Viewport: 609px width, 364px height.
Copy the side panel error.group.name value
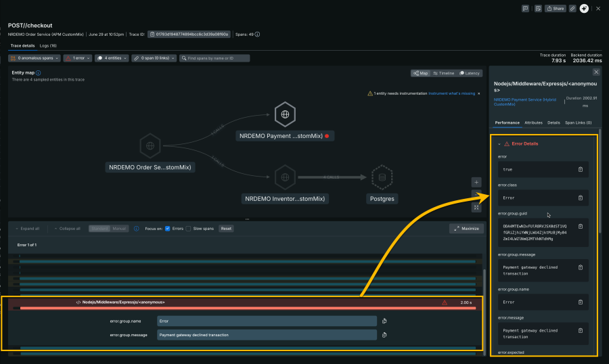pyautogui.click(x=581, y=302)
